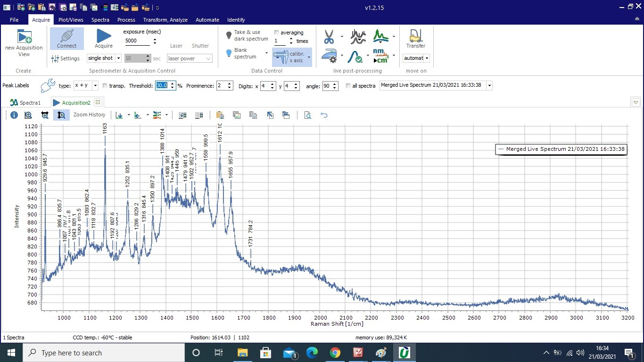Click the copy image icon in plot toolbar
The width and height of the screenshot is (644, 362).
click(x=237, y=115)
